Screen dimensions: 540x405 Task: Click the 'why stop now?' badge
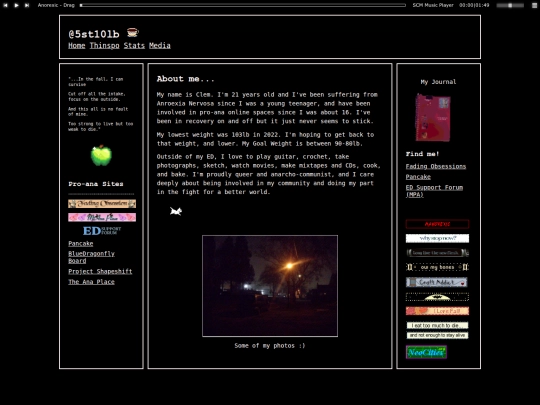[x=437, y=238]
